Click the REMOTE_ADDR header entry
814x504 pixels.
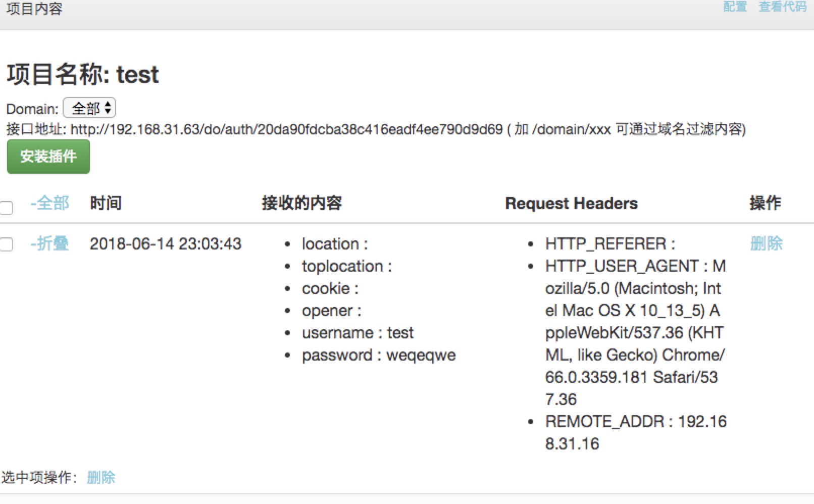(x=636, y=433)
